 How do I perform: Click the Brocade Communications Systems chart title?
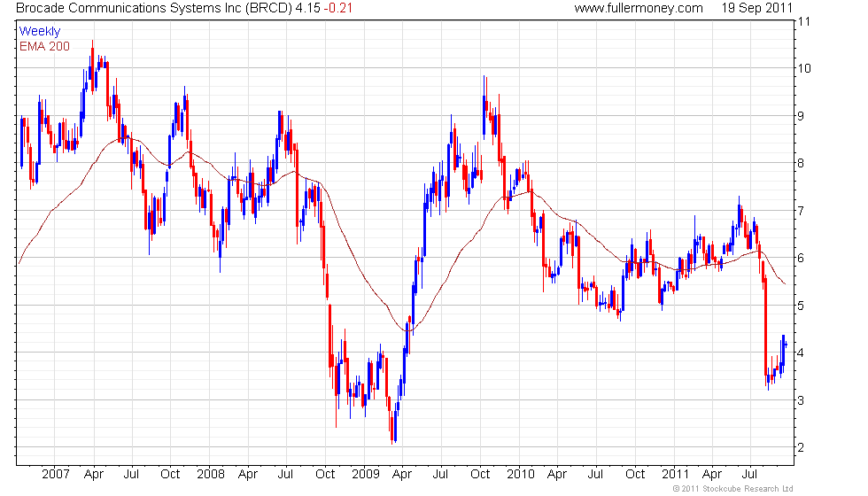point(151,8)
